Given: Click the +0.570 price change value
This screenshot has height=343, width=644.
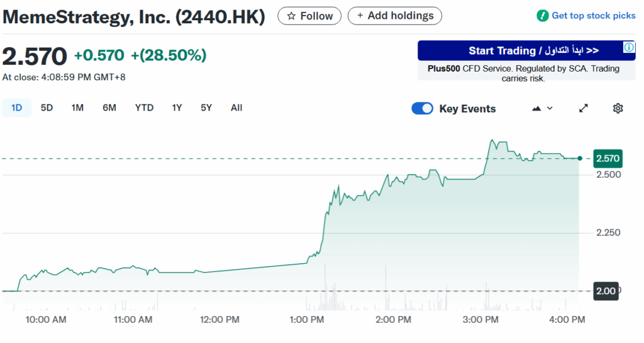Looking at the screenshot, I should pos(99,55).
